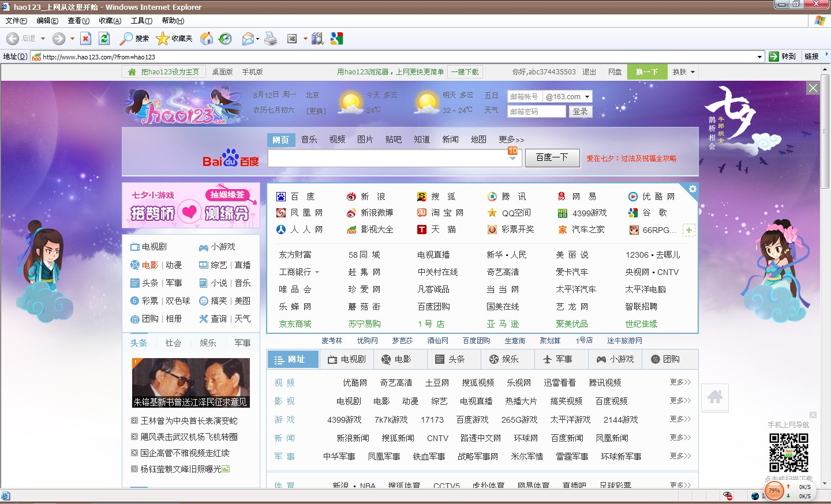Image resolution: width=831 pixels, height=504 pixels.
Task: Click the 登录 mail login button
Action: [x=581, y=112]
